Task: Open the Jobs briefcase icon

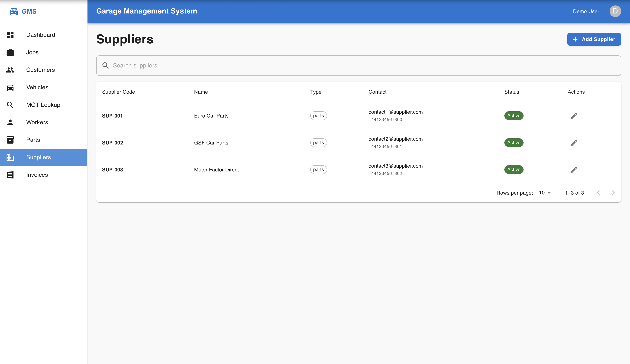Action: [x=10, y=52]
